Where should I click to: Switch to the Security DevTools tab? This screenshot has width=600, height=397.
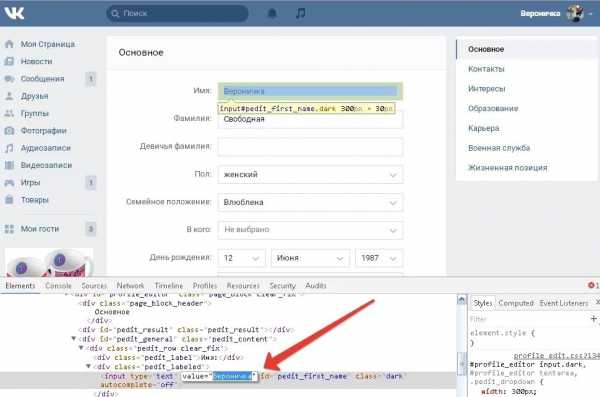point(282,286)
